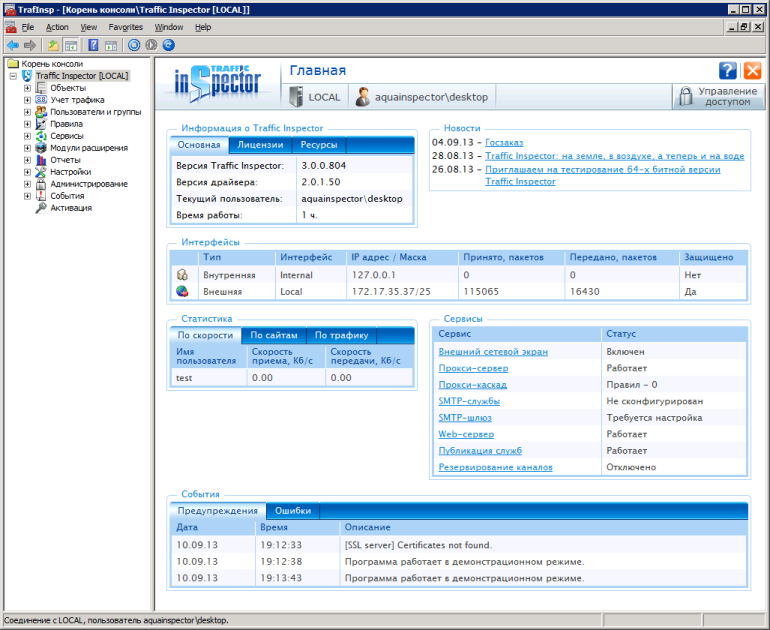The width and height of the screenshot is (770, 630).
Task: Open the Публикация служб link
Action: click(x=480, y=451)
